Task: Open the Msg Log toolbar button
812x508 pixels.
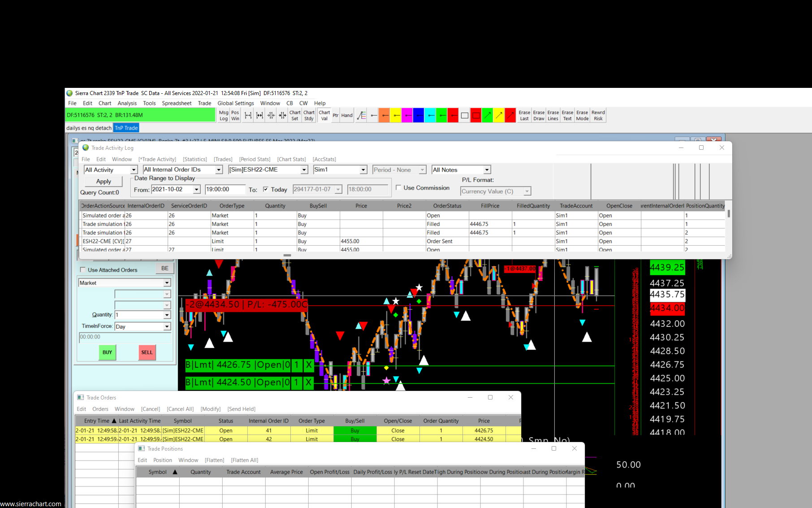Action: point(224,116)
